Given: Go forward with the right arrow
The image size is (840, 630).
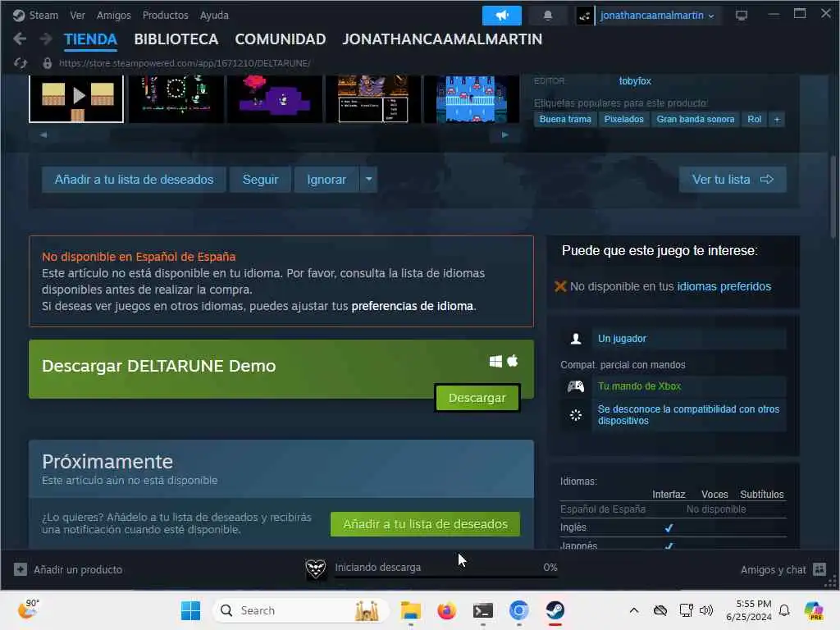Looking at the screenshot, I should (46, 39).
